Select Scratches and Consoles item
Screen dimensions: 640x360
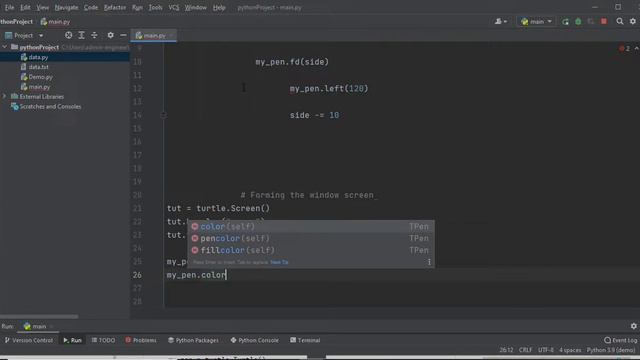click(x=50, y=107)
